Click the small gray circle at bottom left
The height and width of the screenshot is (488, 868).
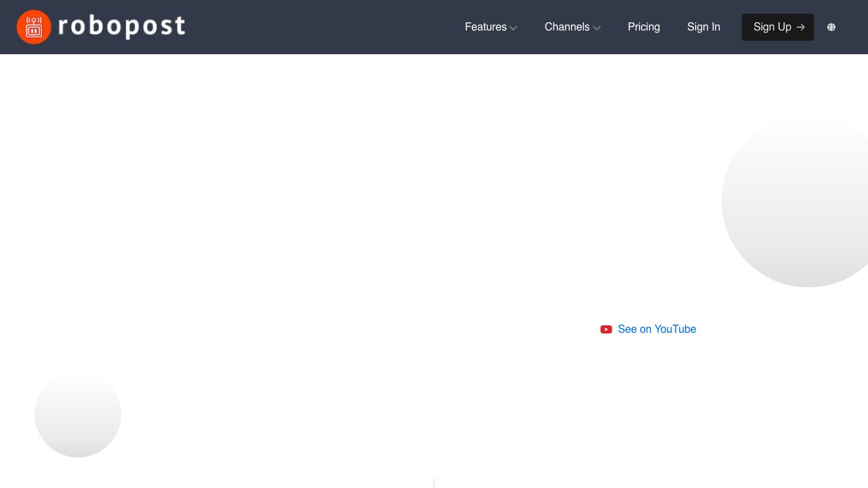[x=78, y=414]
